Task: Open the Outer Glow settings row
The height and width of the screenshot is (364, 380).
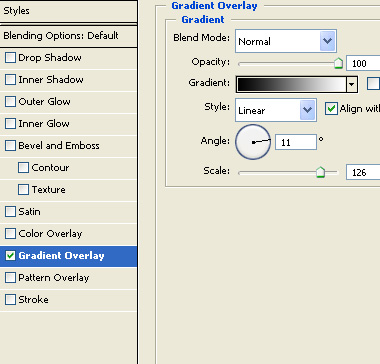Action: 68,102
